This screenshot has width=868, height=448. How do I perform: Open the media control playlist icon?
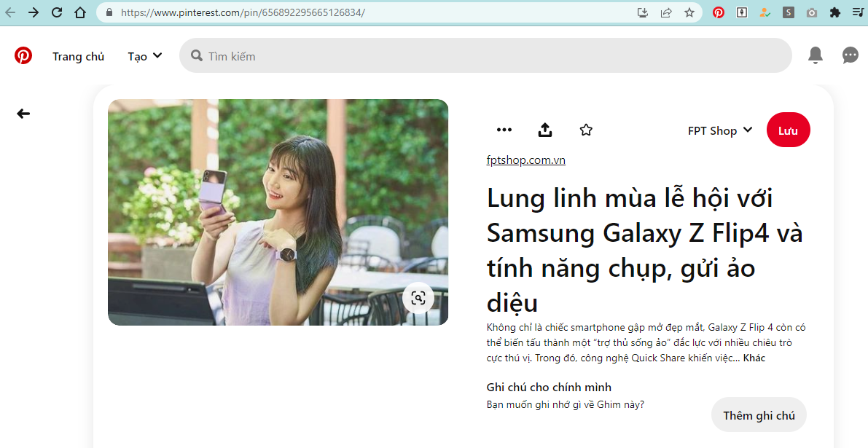click(x=859, y=12)
